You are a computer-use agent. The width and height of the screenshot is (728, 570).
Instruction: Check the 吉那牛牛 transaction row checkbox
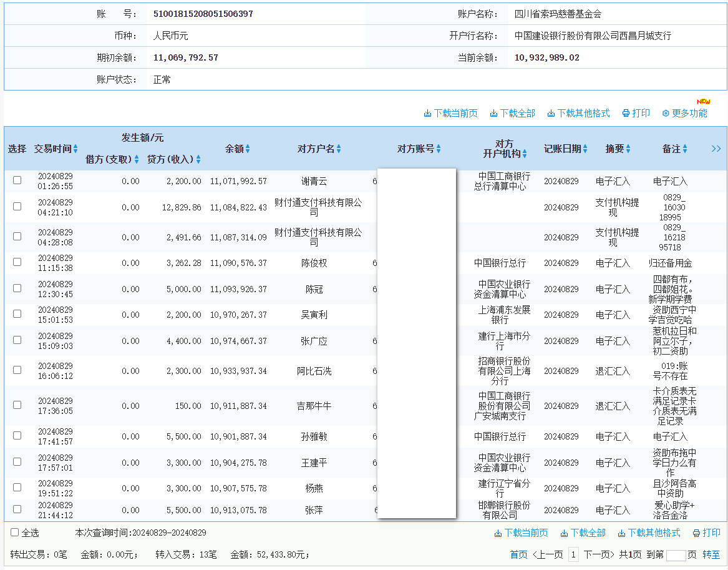17,405
